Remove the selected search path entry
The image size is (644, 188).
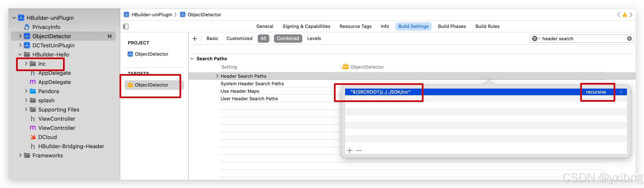tap(359, 150)
